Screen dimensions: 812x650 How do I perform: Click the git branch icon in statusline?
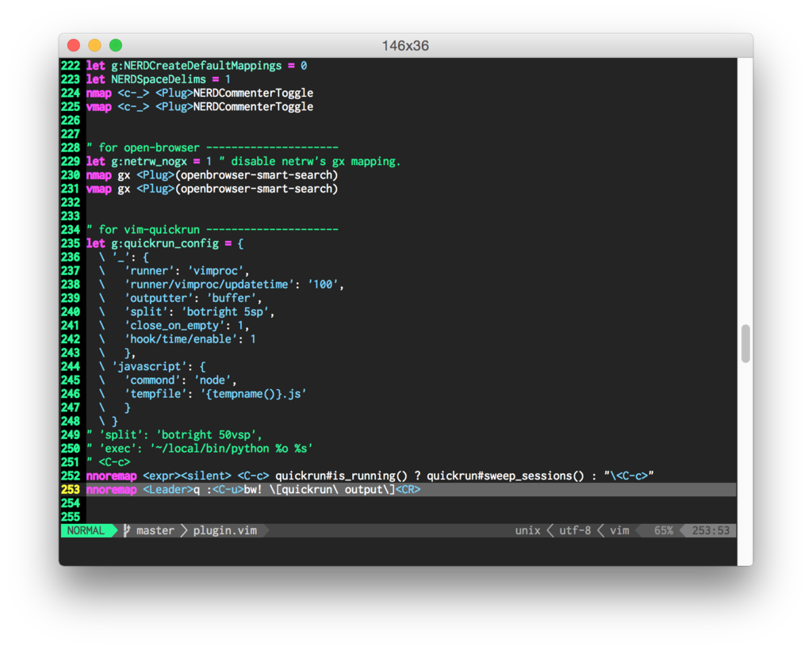coord(124,530)
